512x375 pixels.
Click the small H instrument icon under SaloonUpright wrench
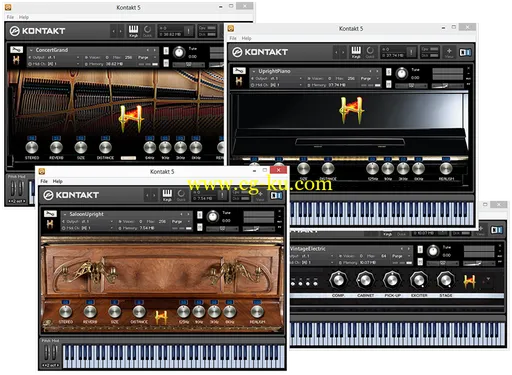(x=50, y=224)
